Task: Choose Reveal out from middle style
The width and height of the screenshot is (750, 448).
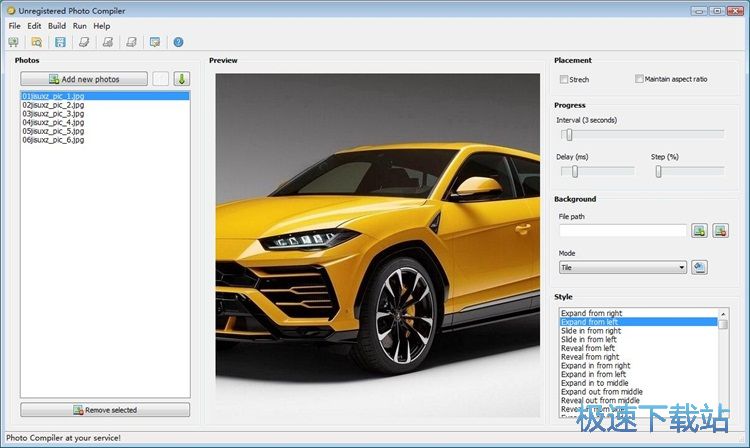Action: [x=639, y=400]
